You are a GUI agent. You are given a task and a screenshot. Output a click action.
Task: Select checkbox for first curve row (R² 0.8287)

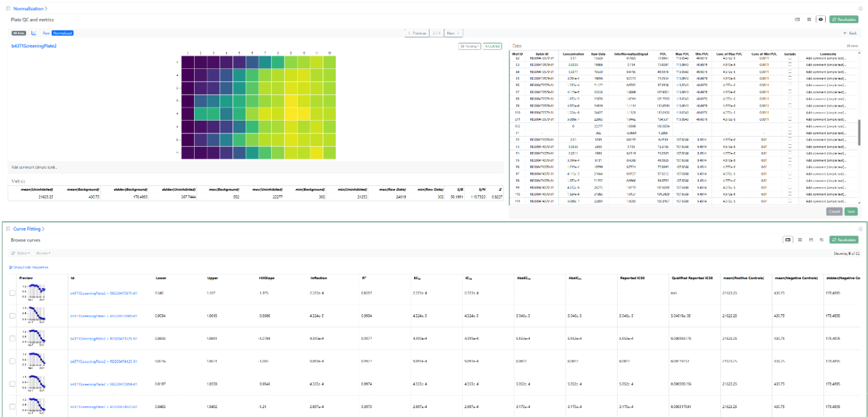(12, 293)
